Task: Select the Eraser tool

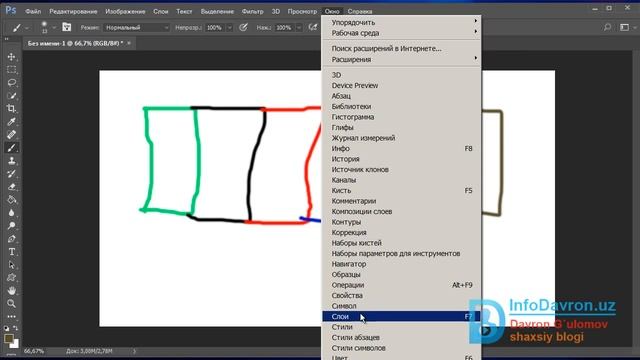Action: click(x=11, y=187)
